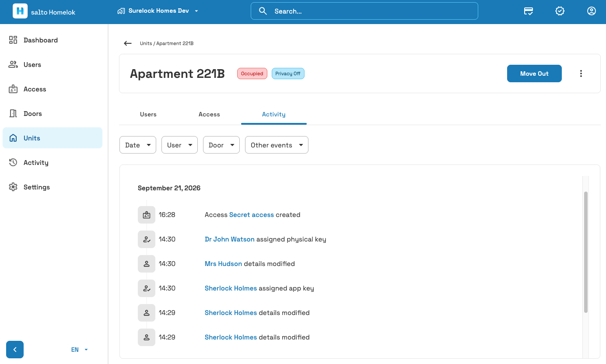Click the user icon on Mrs Hudson row
Screen dimensions: 606x364
click(x=147, y=264)
